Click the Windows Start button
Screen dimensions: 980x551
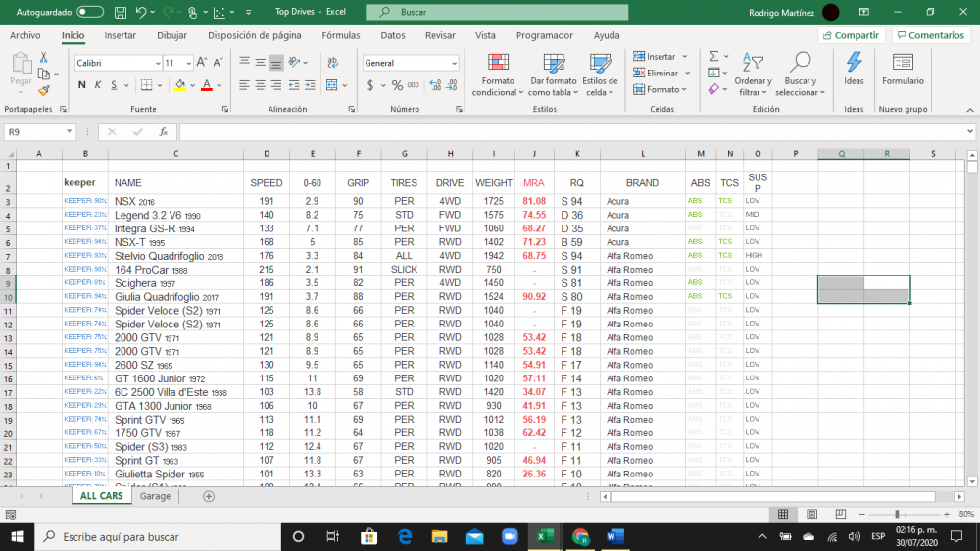point(17,536)
